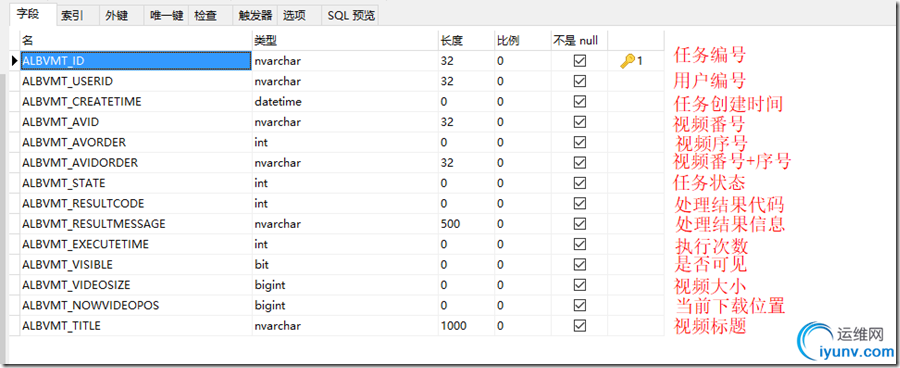Viewport: 900px width, 368px height.
Task: Select the ALBVMT_USERID field name
Action: click(x=67, y=82)
